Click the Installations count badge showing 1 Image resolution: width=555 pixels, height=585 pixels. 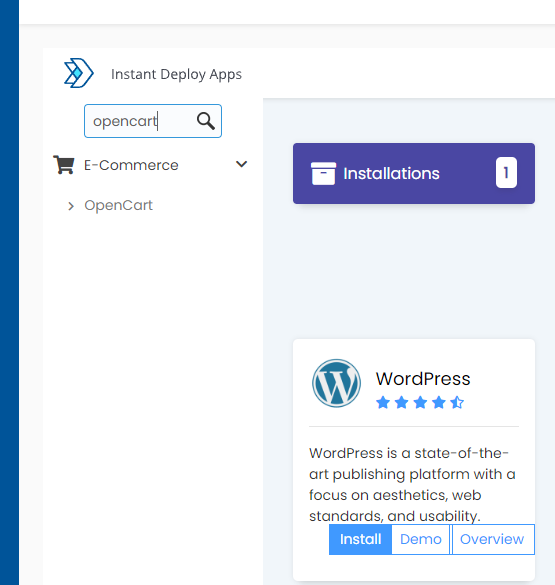pyautogui.click(x=506, y=173)
